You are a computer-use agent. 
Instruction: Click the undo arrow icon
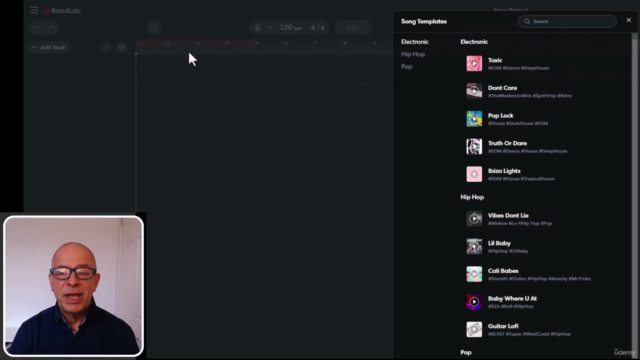click(36, 27)
